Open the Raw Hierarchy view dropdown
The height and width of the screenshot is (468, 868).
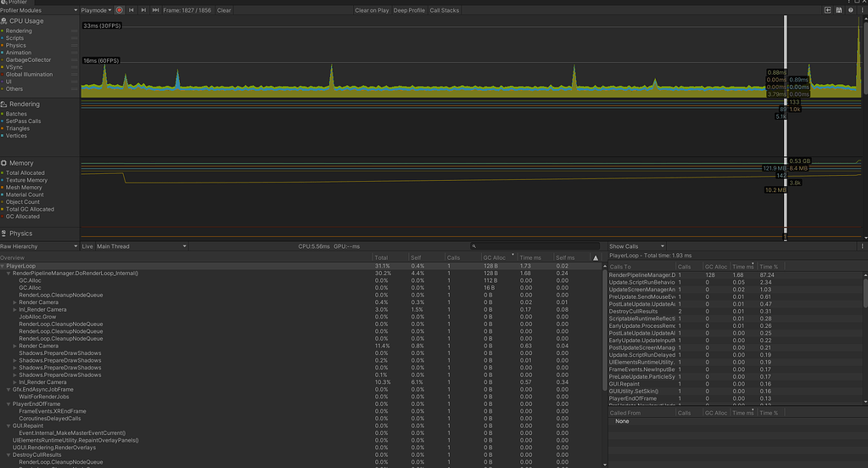(x=39, y=246)
